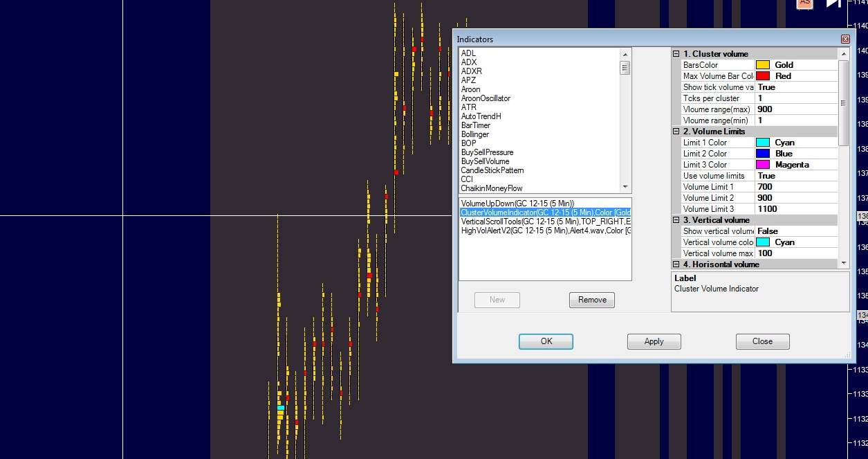Select Show vertical volume False value

(796, 231)
